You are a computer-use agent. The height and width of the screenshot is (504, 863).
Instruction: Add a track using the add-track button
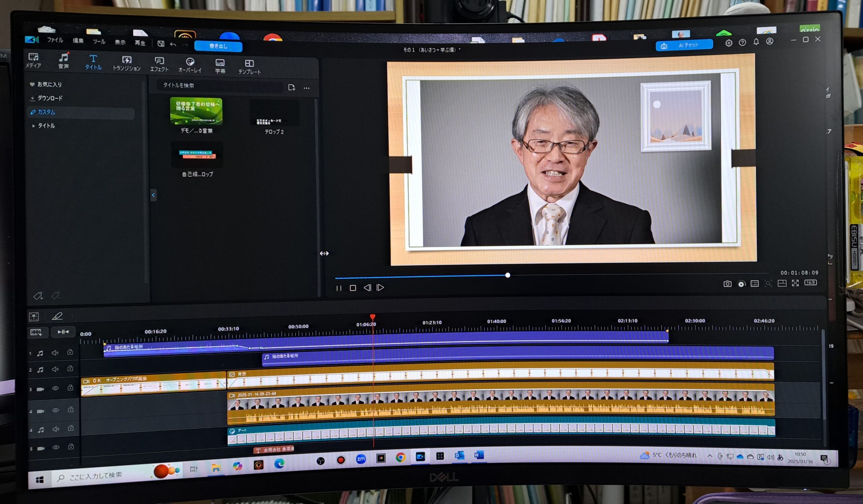click(x=36, y=332)
